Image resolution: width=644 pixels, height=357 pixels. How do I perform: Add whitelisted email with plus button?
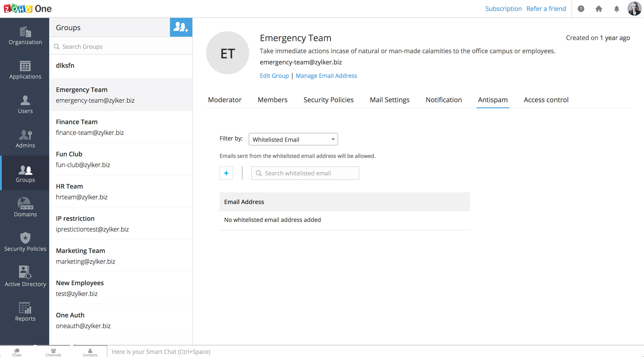coord(226,173)
